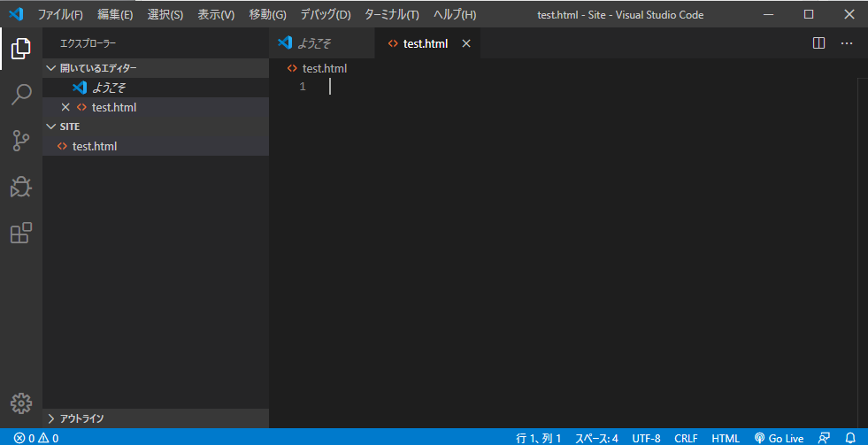Open the 選択(S) menu
The height and width of the screenshot is (445, 868).
click(x=165, y=14)
